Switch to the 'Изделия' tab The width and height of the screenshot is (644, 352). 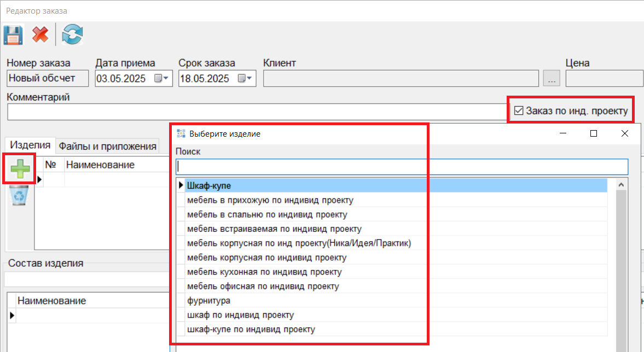point(31,145)
